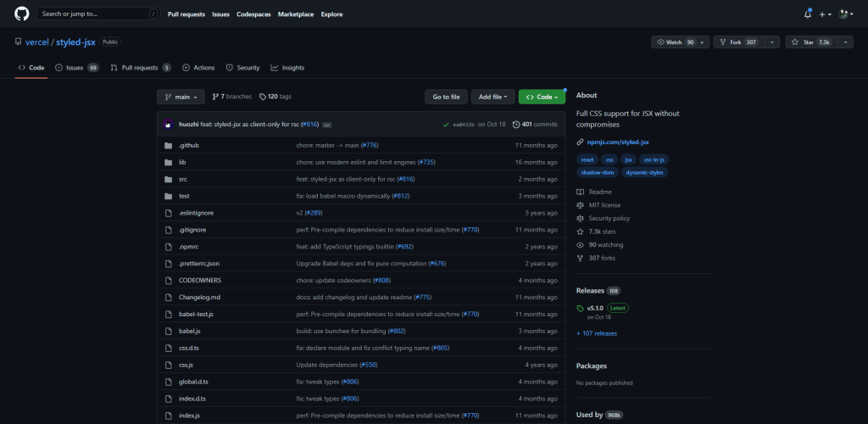Image resolution: width=868 pixels, height=424 pixels.
Task: Open the css.d.ts file
Action: pos(189,348)
